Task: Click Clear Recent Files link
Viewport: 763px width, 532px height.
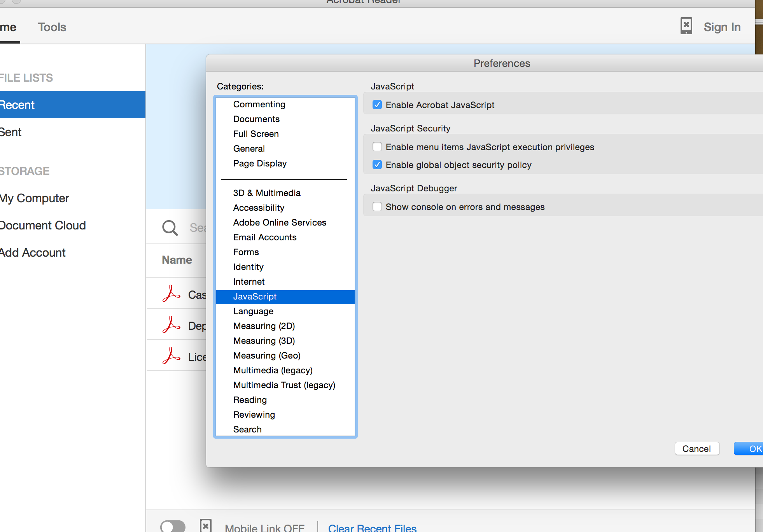Action: [372, 528]
